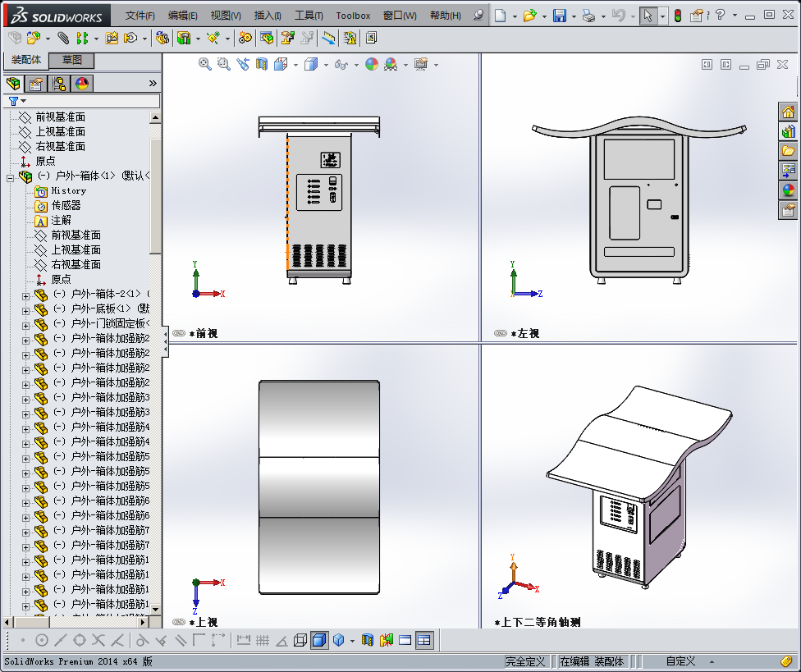Activate the Select cursor tool
The width and height of the screenshot is (801, 672).
[648, 16]
